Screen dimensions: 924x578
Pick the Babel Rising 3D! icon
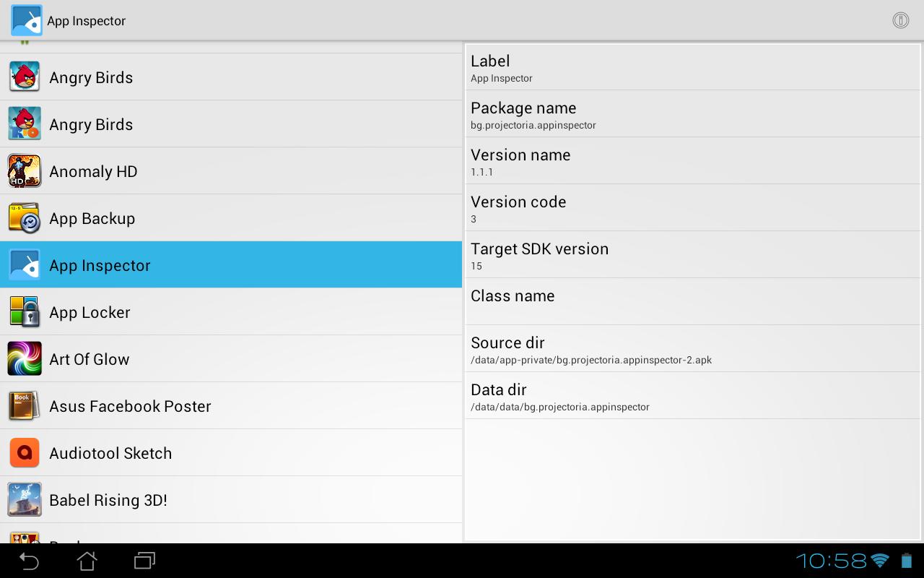coord(25,499)
